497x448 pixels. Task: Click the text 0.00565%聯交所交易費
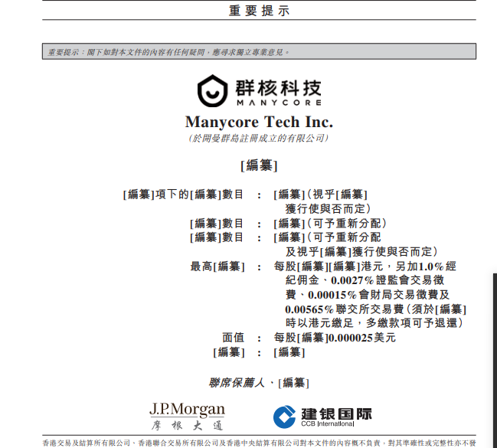coord(344,309)
